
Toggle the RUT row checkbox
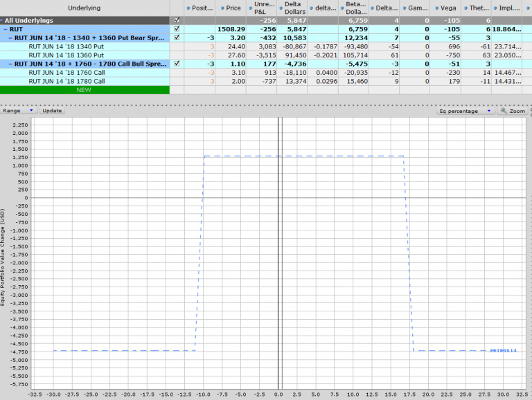177,29
